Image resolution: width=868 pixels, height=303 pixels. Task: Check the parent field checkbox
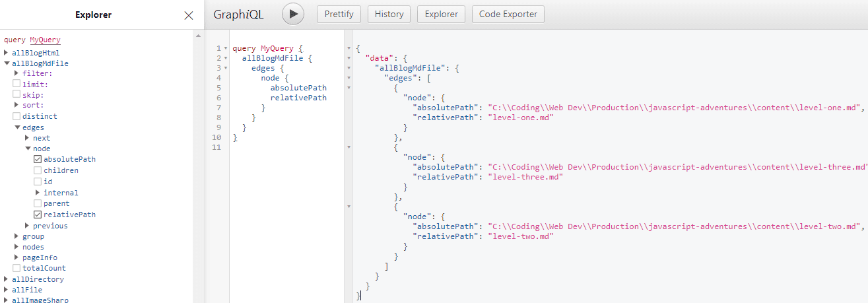click(38, 203)
